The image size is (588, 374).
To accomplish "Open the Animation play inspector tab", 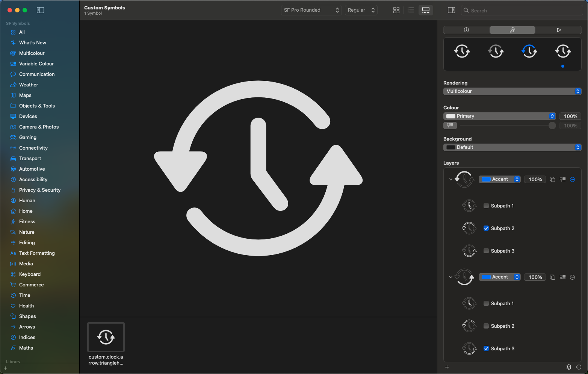I will point(559,30).
